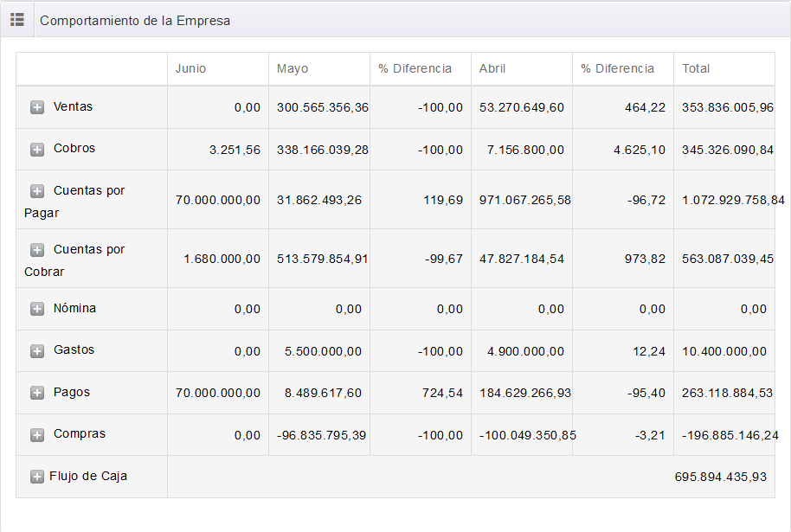Click the Gastos Mayo value 5.500.000,00
Image resolution: width=791 pixels, height=532 pixels.
pyautogui.click(x=323, y=351)
